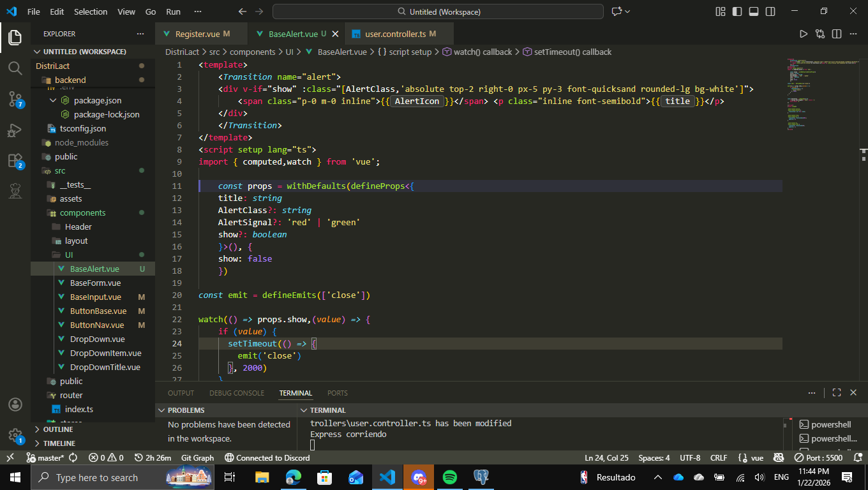Toggle the primary side bar layout button
Screen dimensions: 868x490
737,11
